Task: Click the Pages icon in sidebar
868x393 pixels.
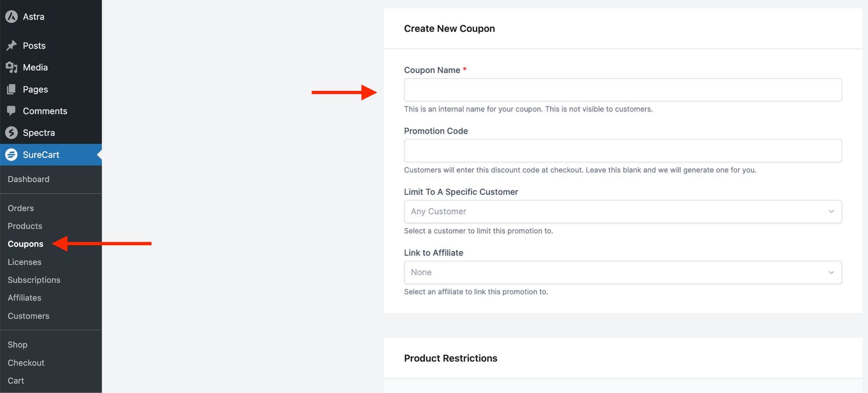Action: (x=12, y=89)
